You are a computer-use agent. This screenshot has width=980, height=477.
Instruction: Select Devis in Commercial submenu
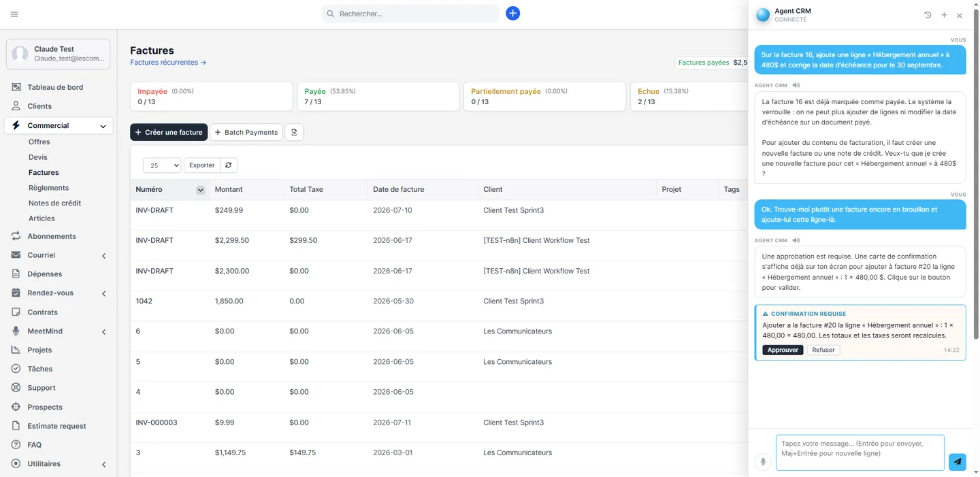pyautogui.click(x=38, y=157)
